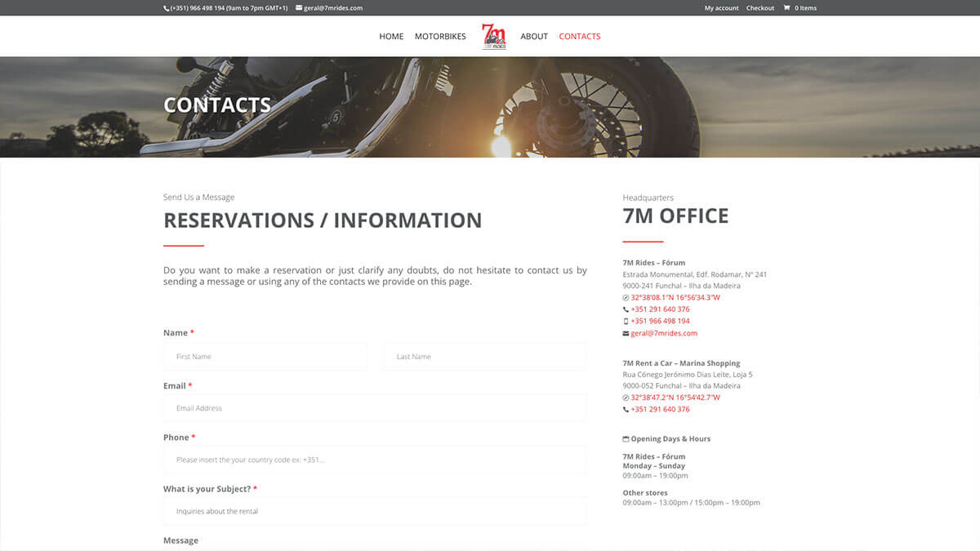Click calendar icon beside Opening Days & Hours
This screenshot has width=980, height=551.
pyautogui.click(x=626, y=439)
